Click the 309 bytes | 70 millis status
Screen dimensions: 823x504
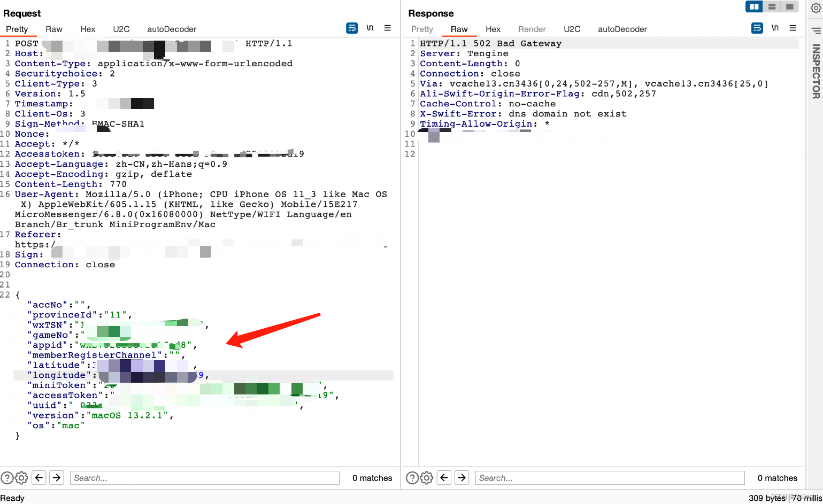point(785,498)
